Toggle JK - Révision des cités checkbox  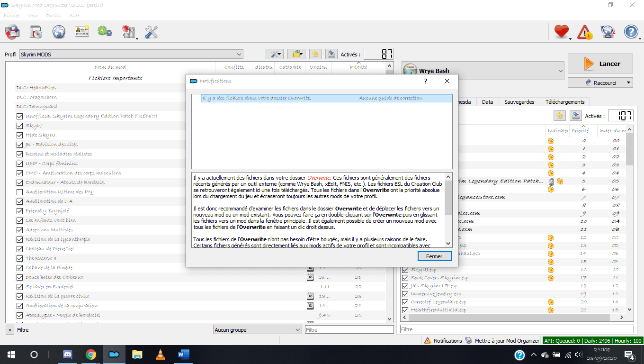pyautogui.click(x=19, y=145)
